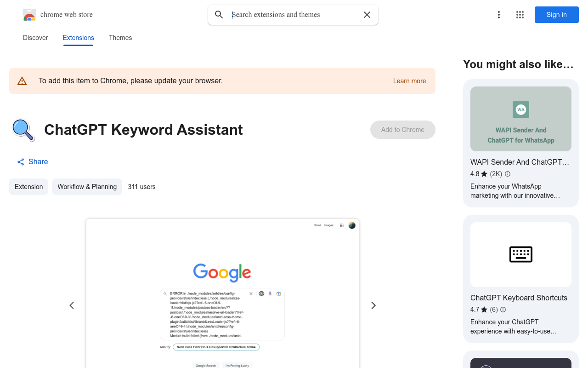Click the Sign in button
This screenshot has height=368, width=588.
pos(557,15)
